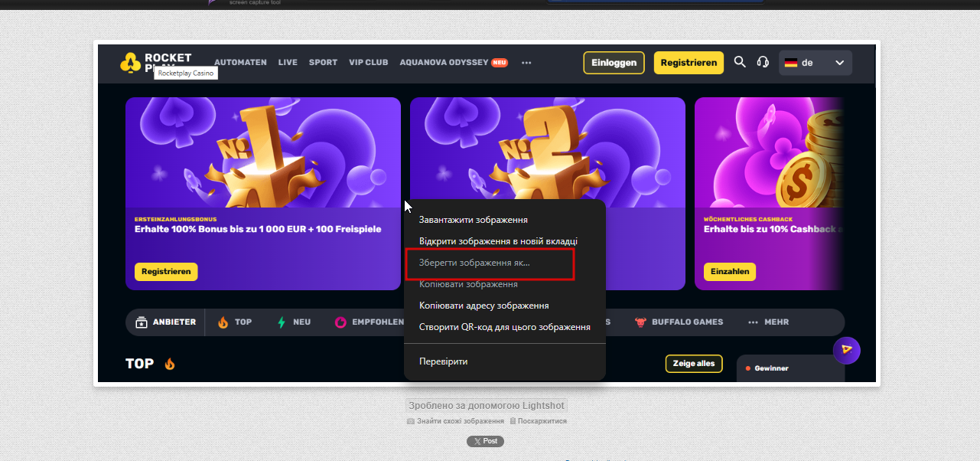Click Registrieren on the first bonus banner
This screenshot has height=461, width=980.
166,272
